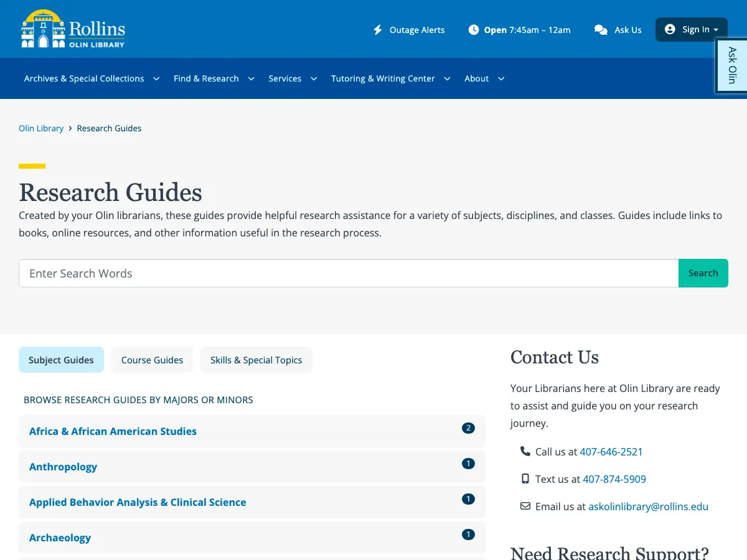The height and width of the screenshot is (560, 747).
Task: Click the envelope icon next to Email us
Action: pyautogui.click(x=525, y=506)
